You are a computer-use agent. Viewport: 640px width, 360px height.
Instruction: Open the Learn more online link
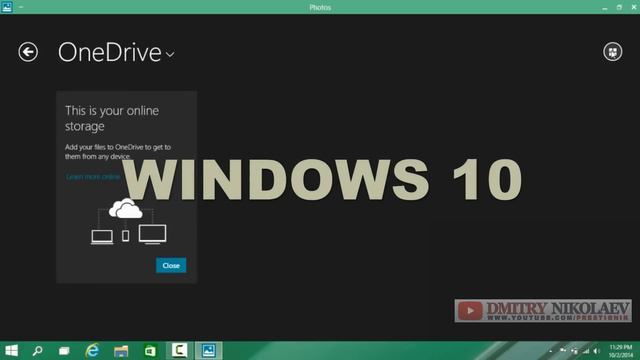(x=93, y=176)
